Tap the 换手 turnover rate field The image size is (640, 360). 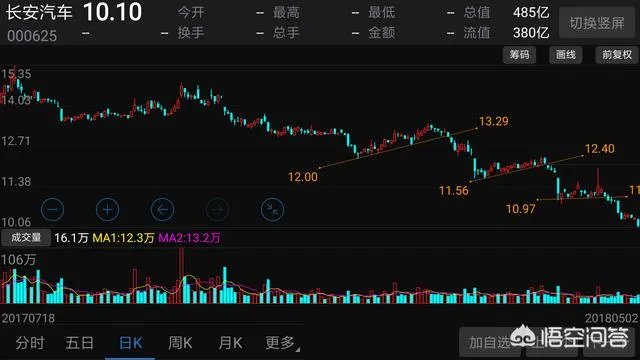pos(220,33)
